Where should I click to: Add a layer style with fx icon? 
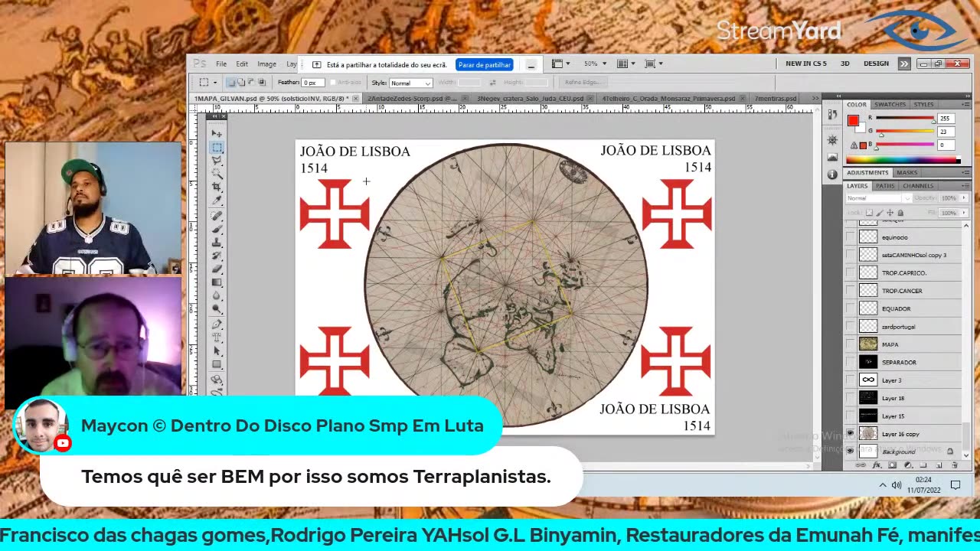877,465
